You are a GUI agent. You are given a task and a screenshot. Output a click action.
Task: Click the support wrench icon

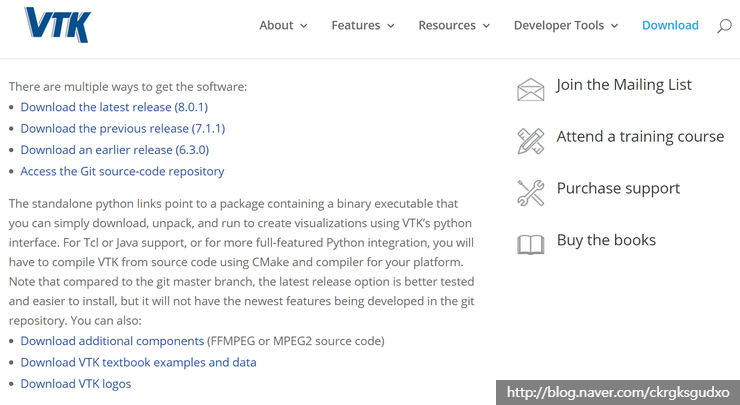(x=530, y=191)
